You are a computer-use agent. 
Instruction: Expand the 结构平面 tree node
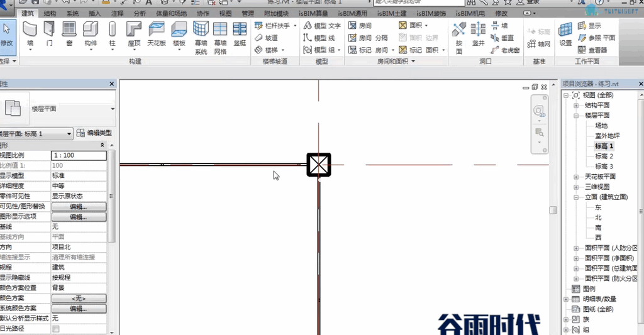576,106
